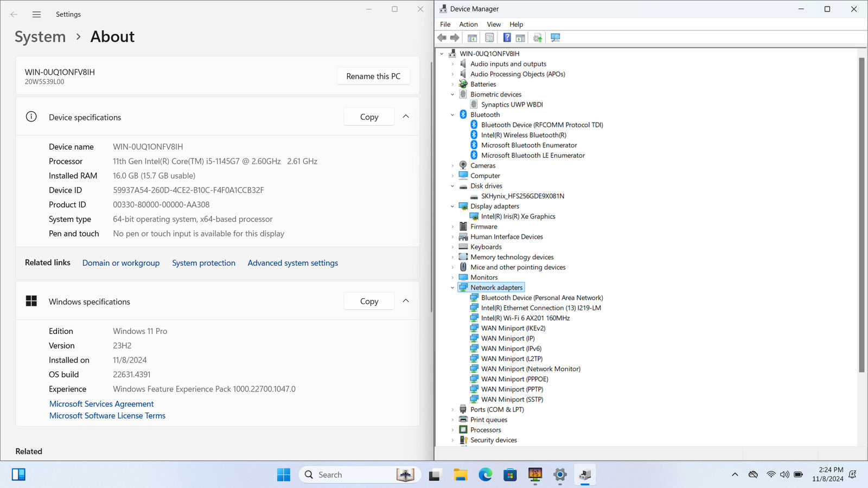Click Scan for hardware changes toolbar icon
868x488 pixels.
coord(555,37)
